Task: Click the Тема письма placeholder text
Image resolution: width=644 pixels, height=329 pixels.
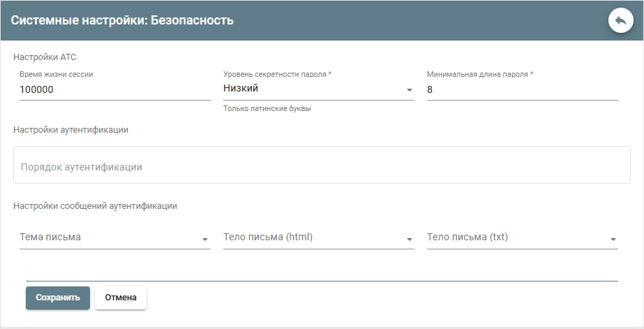Action: point(51,237)
